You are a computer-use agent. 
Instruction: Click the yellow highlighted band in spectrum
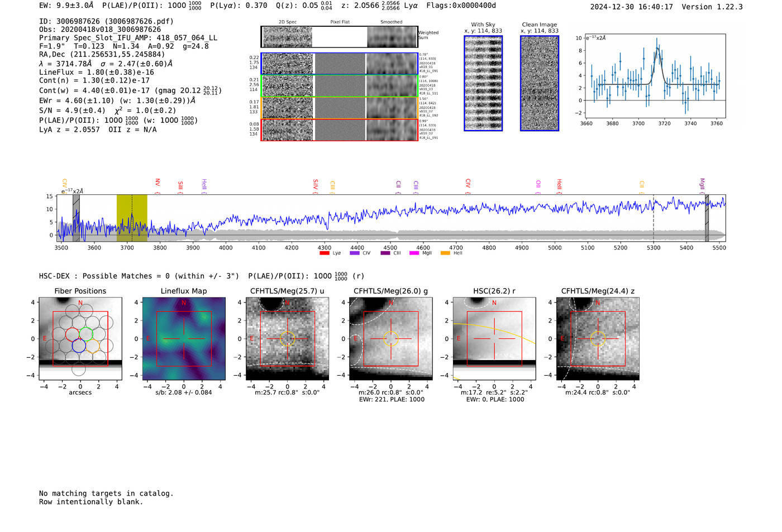pos(132,218)
